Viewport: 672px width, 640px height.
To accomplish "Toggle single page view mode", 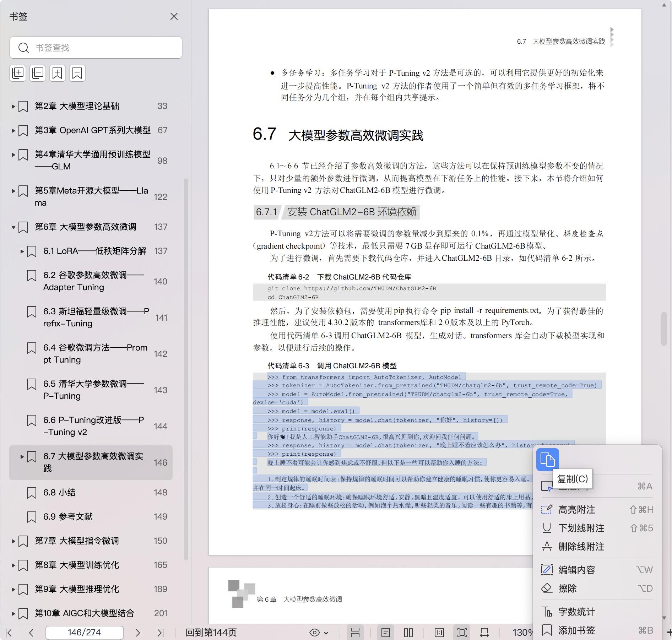I will pyautogui.click(x=386, y=633).
